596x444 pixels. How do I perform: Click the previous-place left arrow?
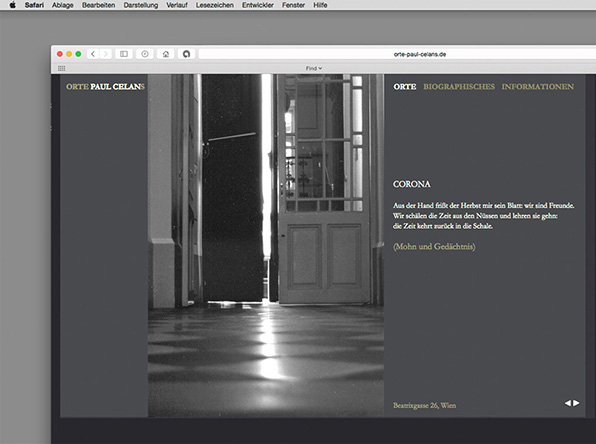568,403
